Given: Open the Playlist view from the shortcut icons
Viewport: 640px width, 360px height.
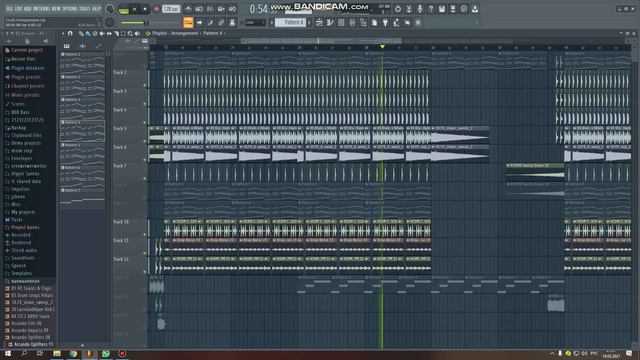Looking at the screenshot, I should pyautogui.click(x=319, y=23).
